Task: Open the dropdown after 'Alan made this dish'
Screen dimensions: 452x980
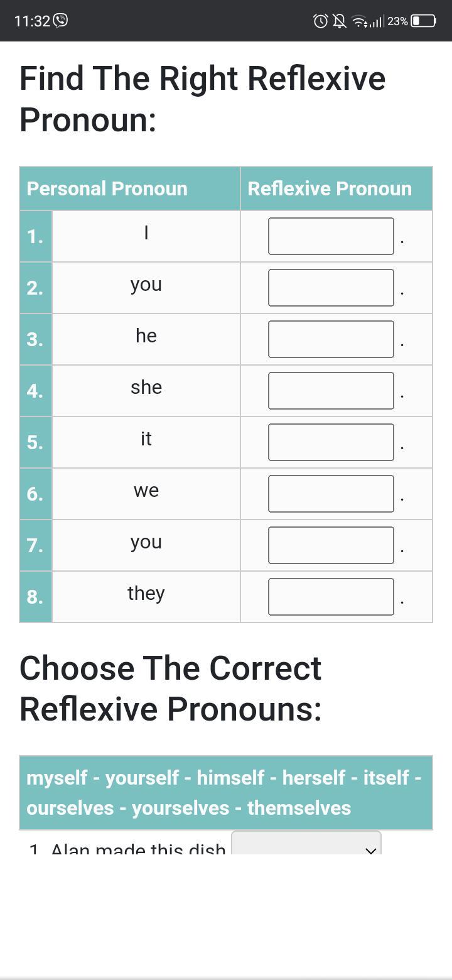Action: tap(306, 844)
